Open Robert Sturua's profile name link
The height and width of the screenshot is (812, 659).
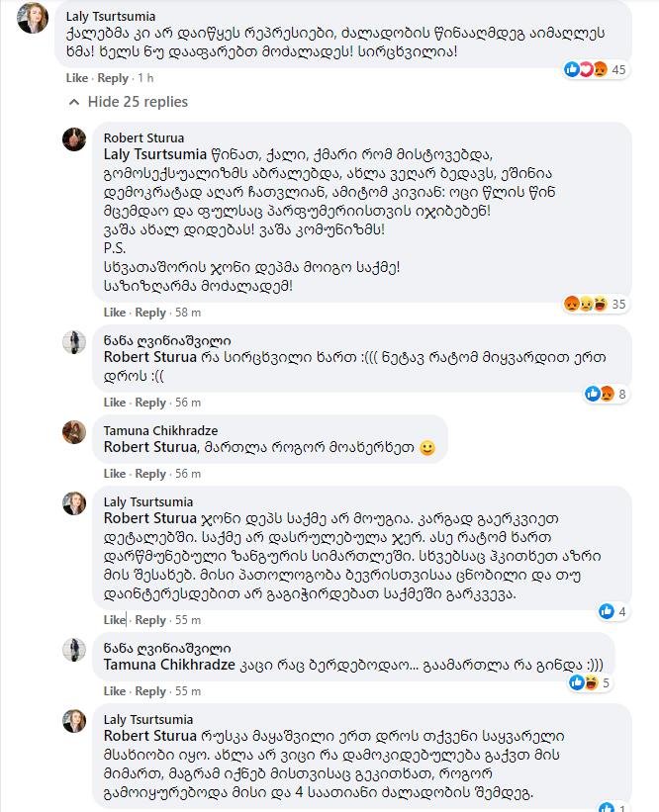143,138
